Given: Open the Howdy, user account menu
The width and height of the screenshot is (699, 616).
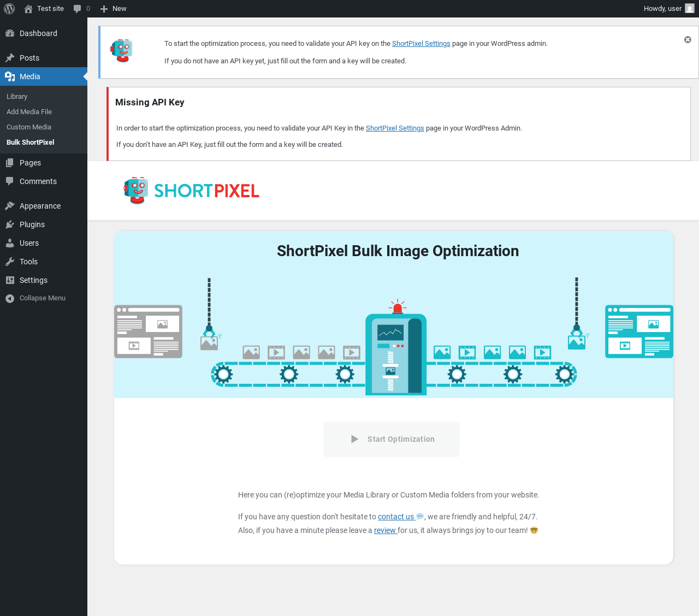Looking at the screenshot, I should point(669,9).
